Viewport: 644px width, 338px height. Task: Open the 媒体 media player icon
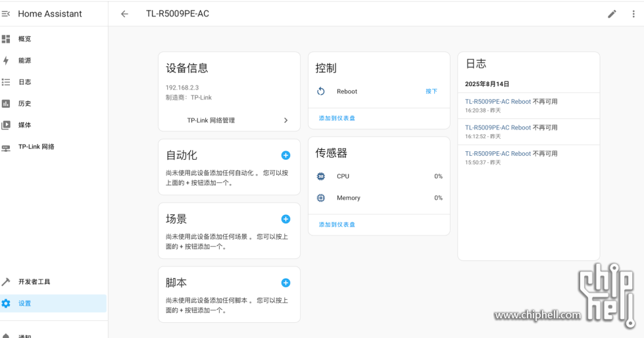[6, 125]
